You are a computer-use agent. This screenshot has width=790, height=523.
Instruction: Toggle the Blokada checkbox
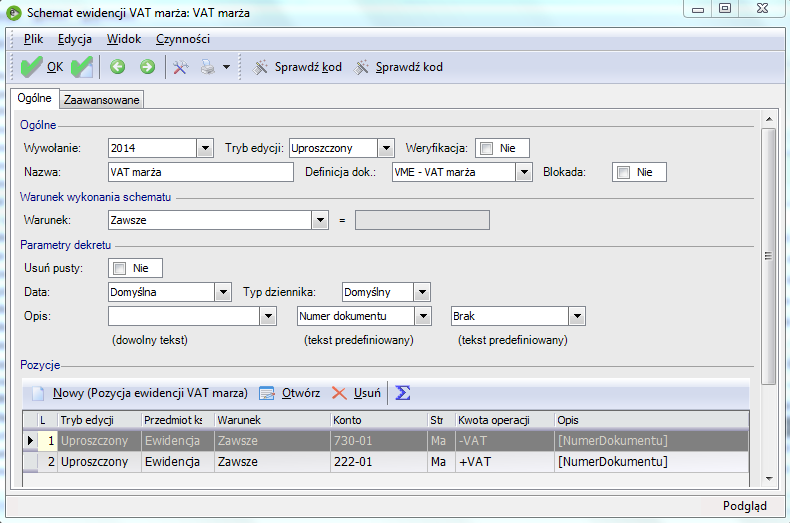pos(623,172)
